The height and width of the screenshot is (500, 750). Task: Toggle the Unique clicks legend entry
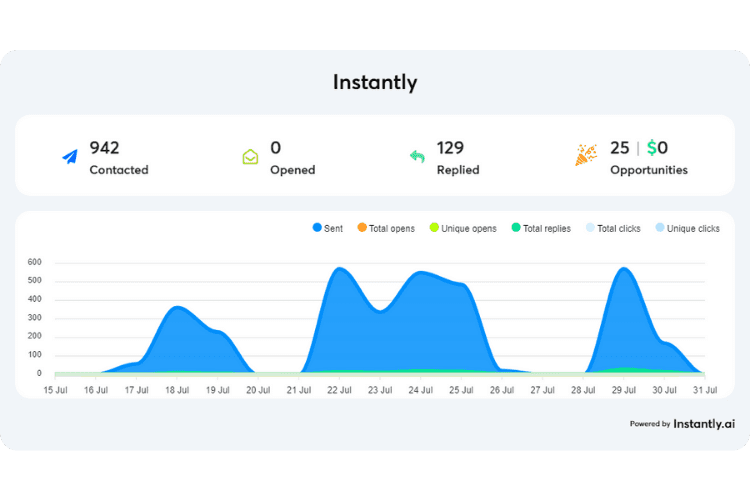(x=687, y=228)
